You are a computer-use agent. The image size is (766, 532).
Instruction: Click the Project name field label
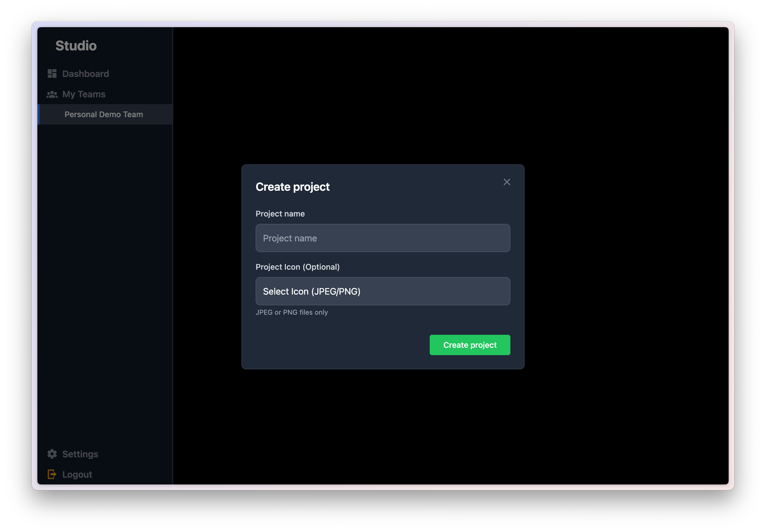(x=280, y=214)
